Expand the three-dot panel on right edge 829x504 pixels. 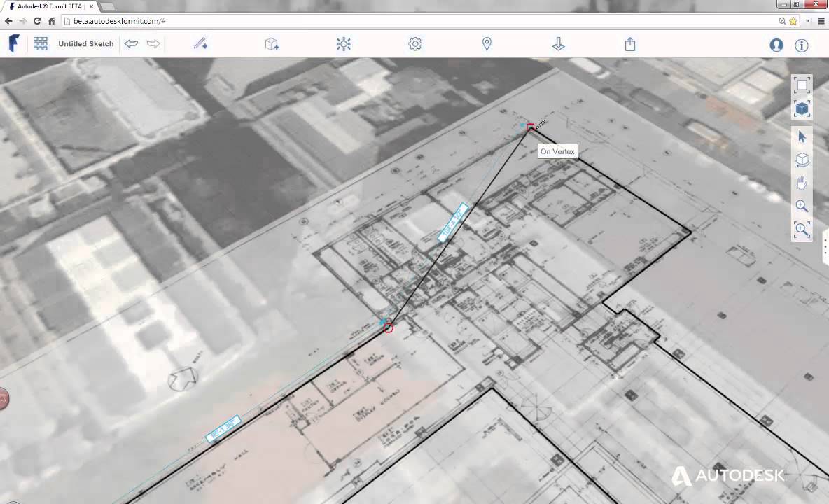[824, 246]
